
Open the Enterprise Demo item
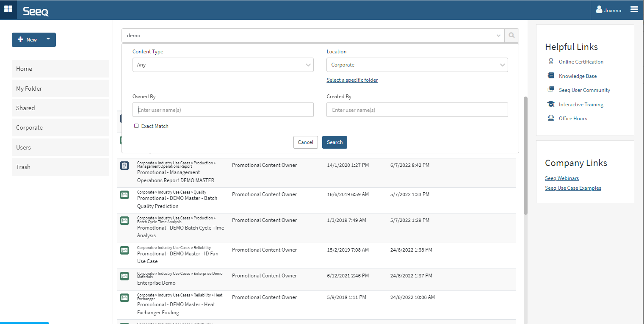pos(156,283)
